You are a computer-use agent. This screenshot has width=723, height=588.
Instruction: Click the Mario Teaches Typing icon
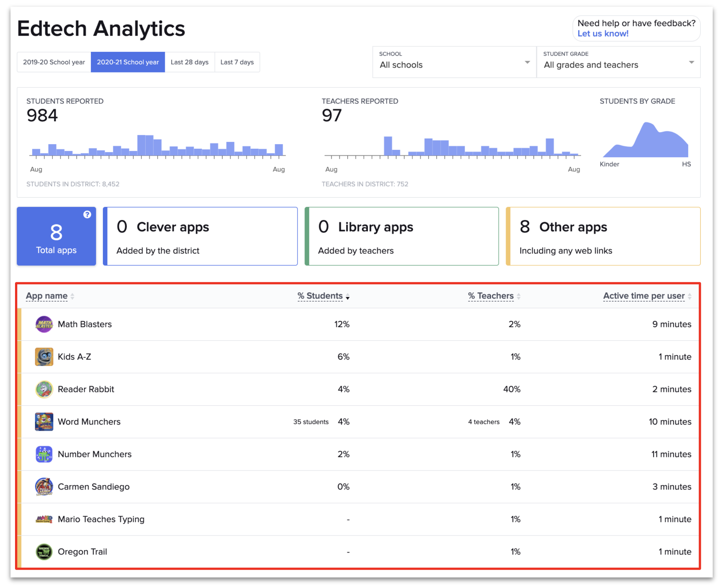44,519
